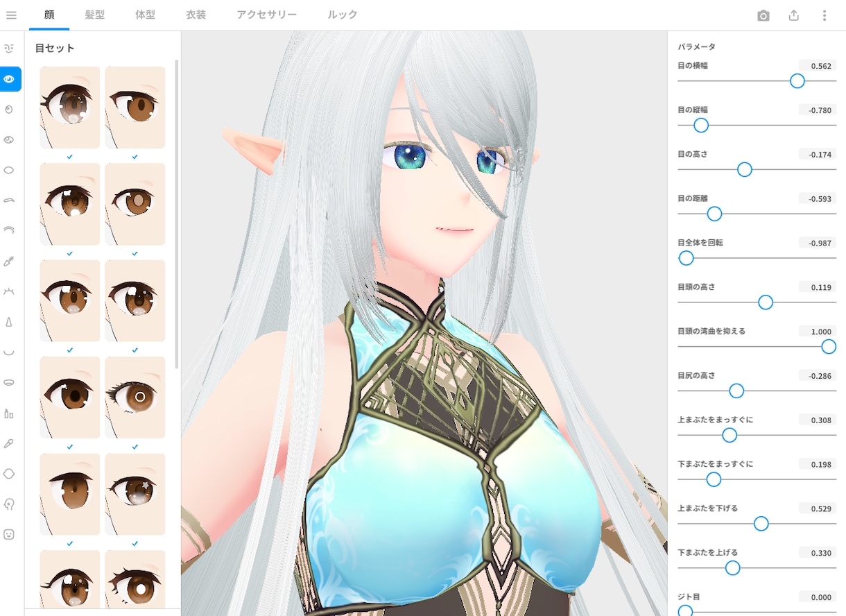This screenshot has height=616, width=846.
Task: Switch to the 顔 tab
Action: [x=49, y=15]
